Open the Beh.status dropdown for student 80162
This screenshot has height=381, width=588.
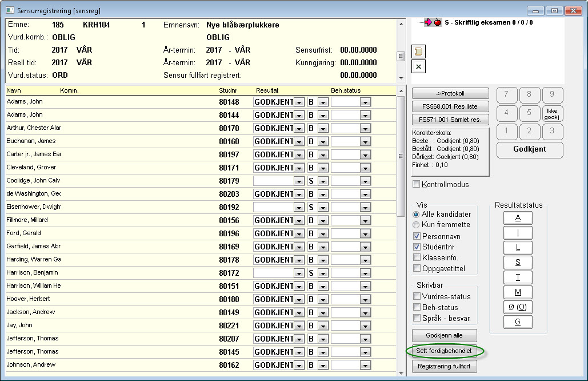click(x=365, y=365)
